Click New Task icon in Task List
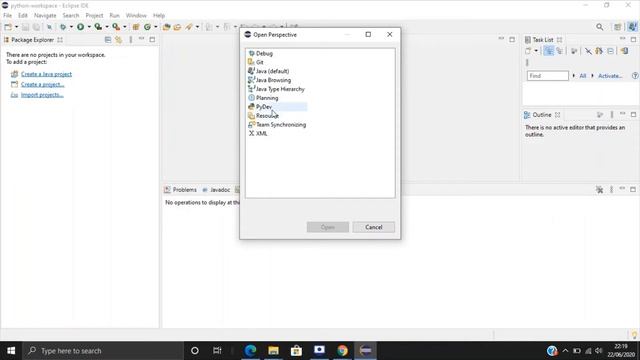Viewport: 640px width, 360px height. tap(528, 51)
